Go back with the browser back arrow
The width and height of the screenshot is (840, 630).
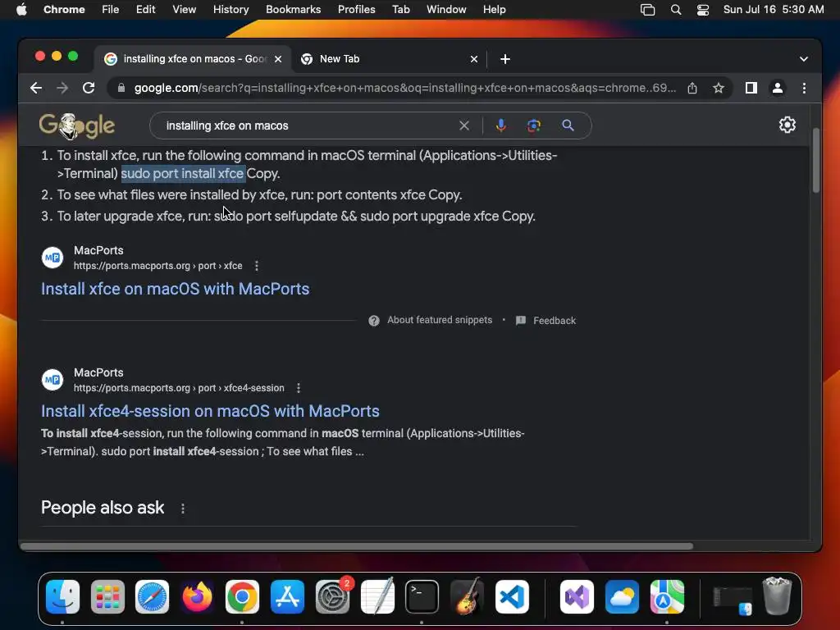36,88
